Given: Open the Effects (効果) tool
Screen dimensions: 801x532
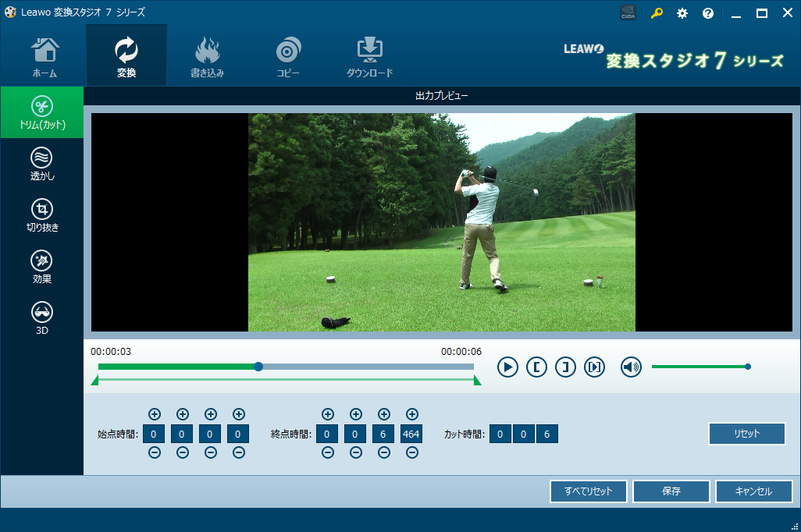Looking at the screenshot, I should (x=42, y=268).
